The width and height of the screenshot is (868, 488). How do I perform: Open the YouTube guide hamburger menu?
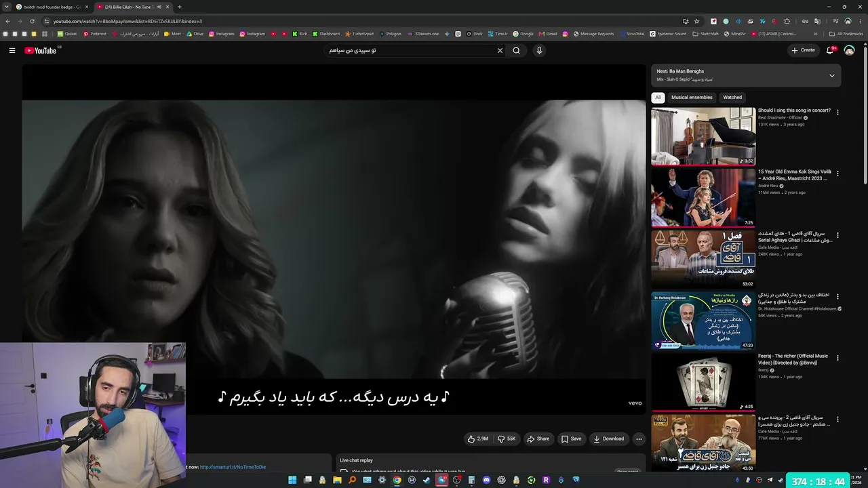click(12, 50)
